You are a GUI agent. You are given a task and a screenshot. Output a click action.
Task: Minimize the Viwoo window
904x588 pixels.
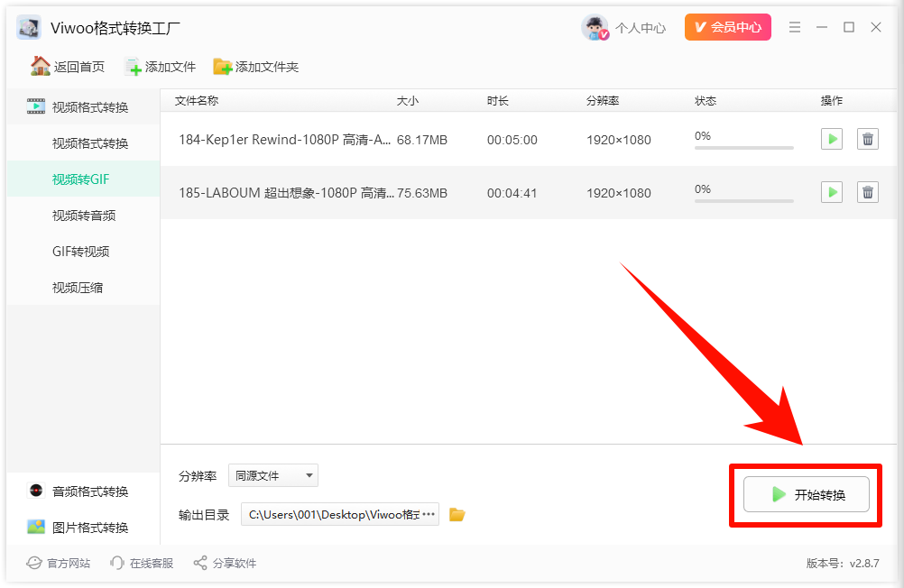[x=822, y=27]
